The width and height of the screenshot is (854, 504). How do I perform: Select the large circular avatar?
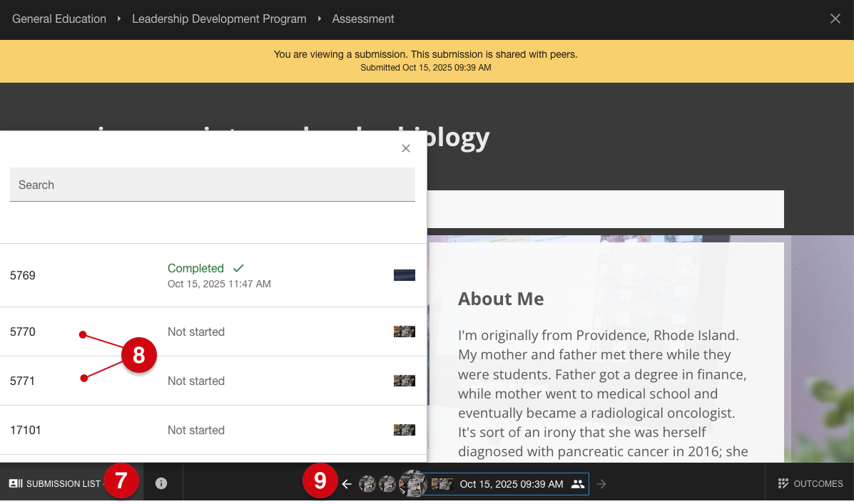[412, 483]
